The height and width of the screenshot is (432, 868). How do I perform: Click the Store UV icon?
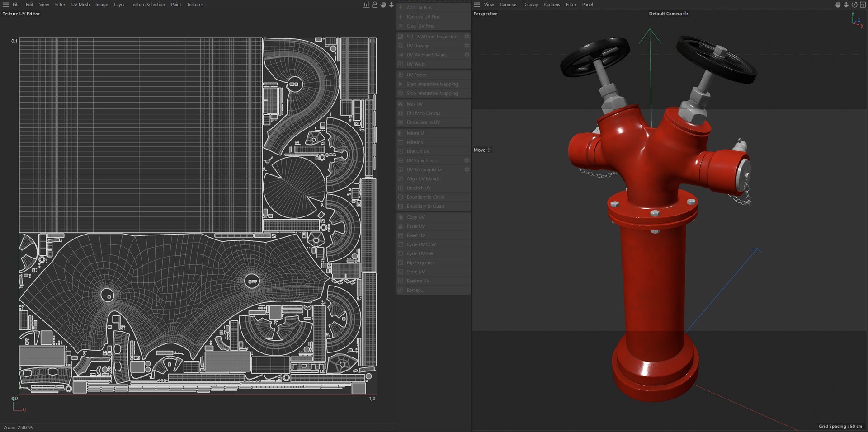(401, 272)
